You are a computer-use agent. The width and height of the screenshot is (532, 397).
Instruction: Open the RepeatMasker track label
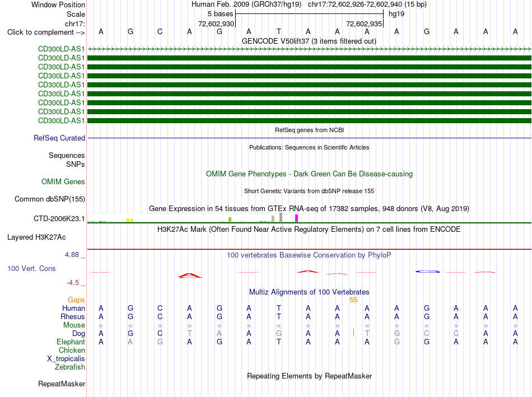(x=62, y=384)
